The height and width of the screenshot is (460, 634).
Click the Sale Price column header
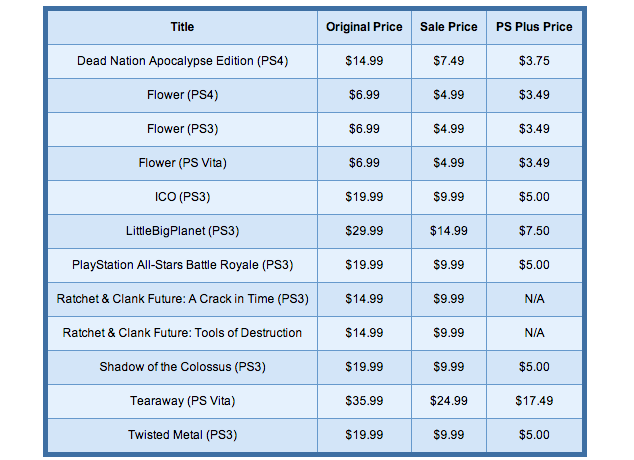449,27
